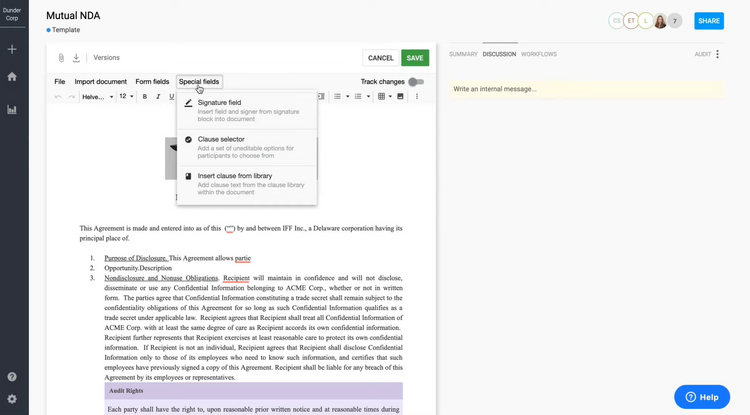The image size is (750, 415).
Task: Open the Versions link
Action: tap(106, 58)
